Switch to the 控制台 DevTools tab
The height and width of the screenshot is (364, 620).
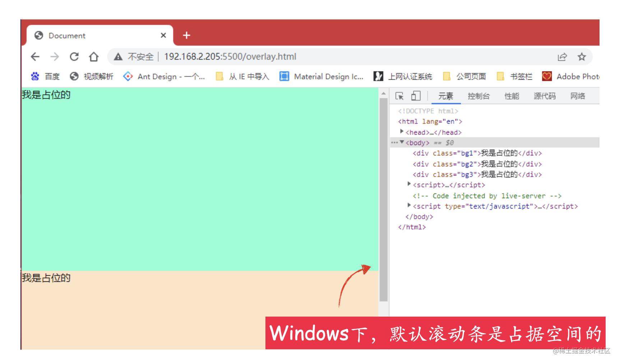pos(478,96)
